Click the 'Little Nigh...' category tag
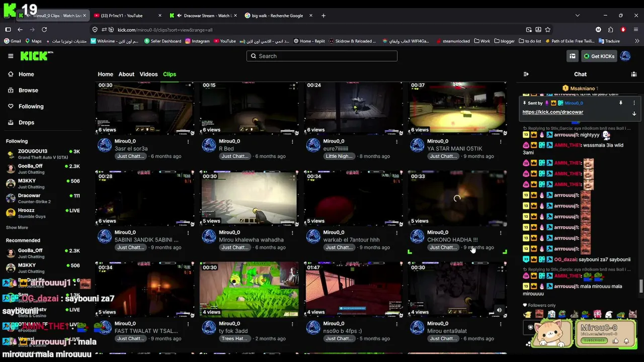 pyautogui.click(x=339, y=156)
